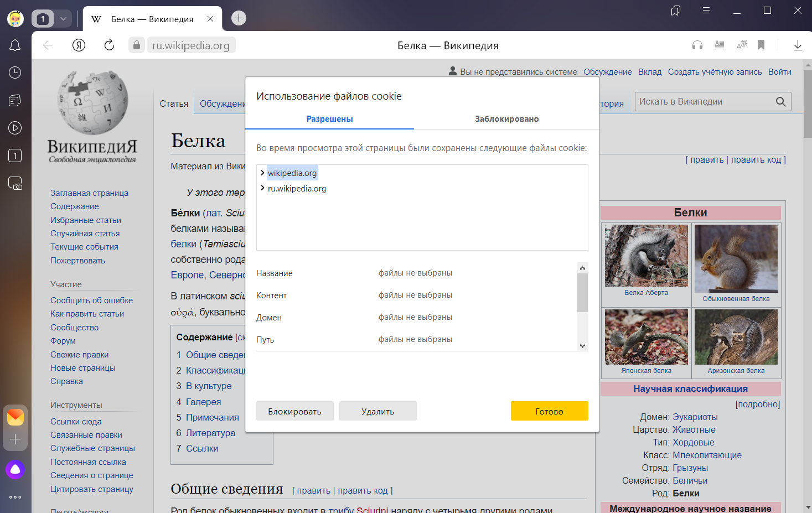
Task: Open Свежие правки link
Action: [x=79, y=354]
